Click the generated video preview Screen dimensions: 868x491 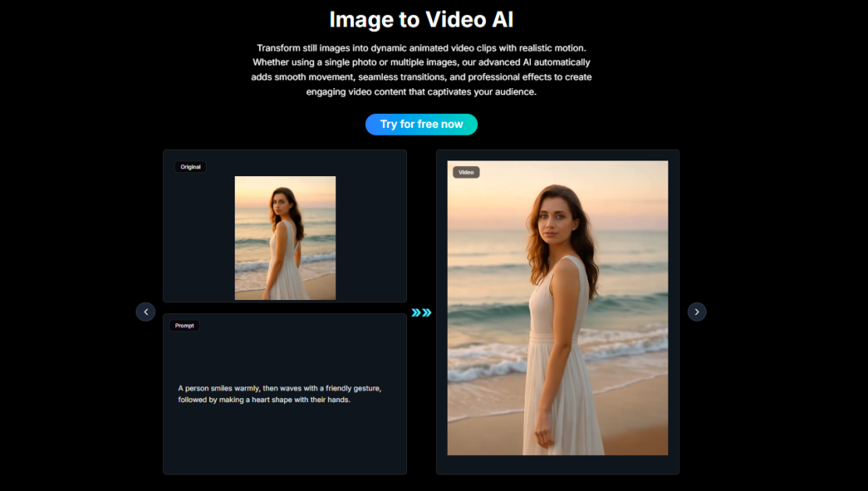click(x=558, y=307)
